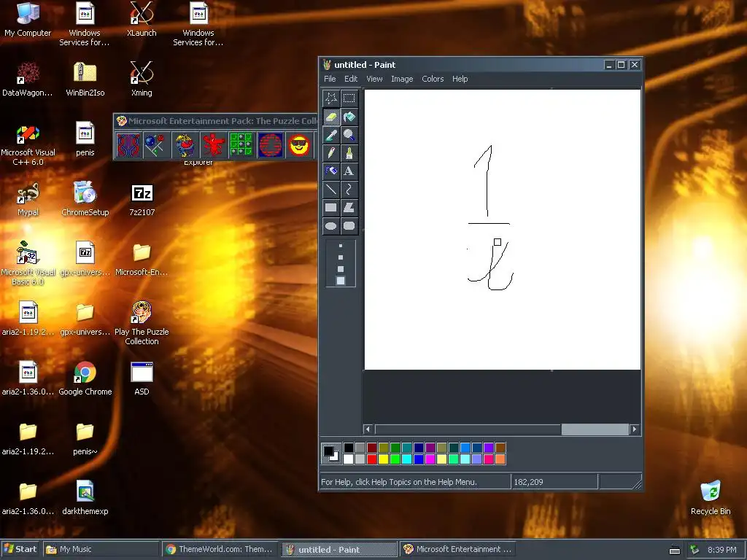Select the Airbrush spray can tool

pos(330,171)
